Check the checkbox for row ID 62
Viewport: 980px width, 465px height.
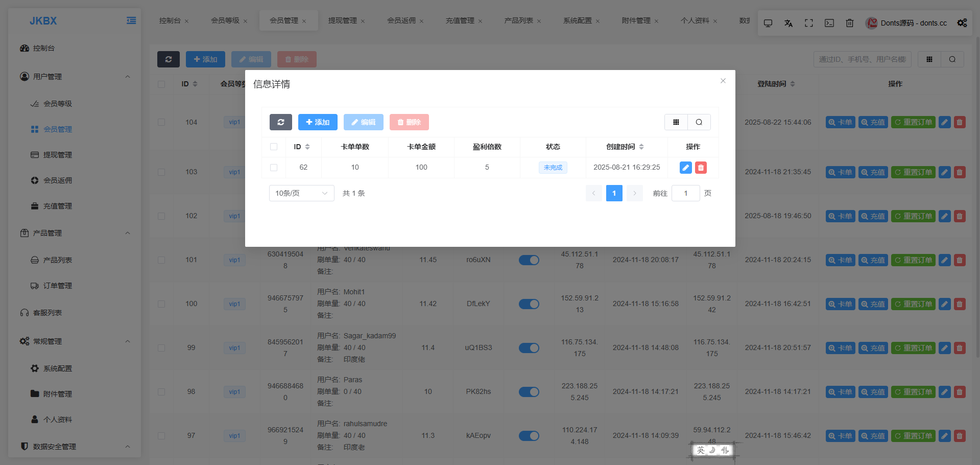[274, 168]
